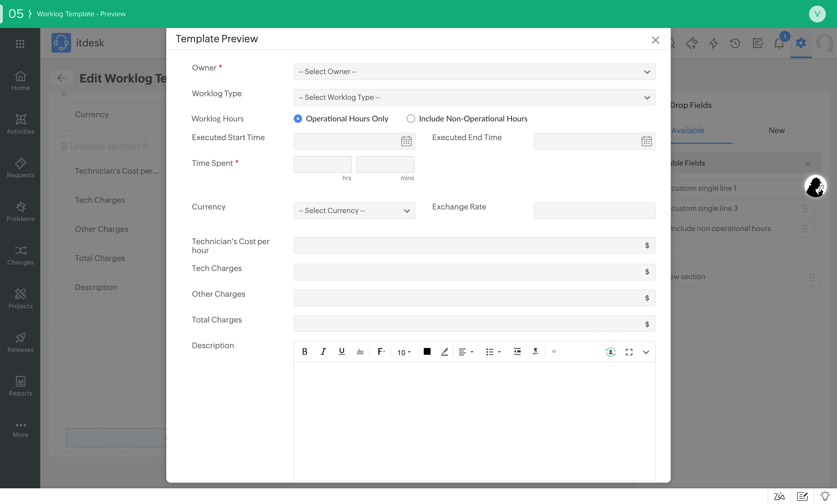Open the Problems module in sidebar
837x504 pixels.
pyautogui.click(x=20, y=211)
